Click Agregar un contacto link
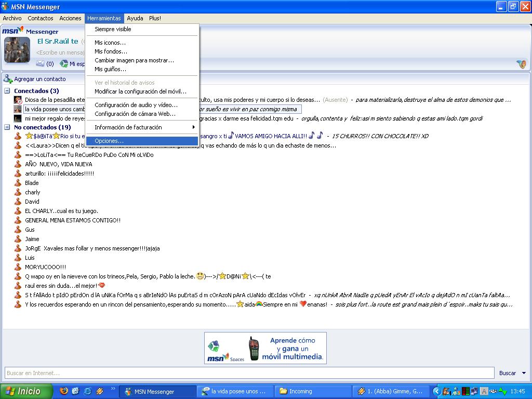Screen dimensions: 532x399 (x=40, y=79)
